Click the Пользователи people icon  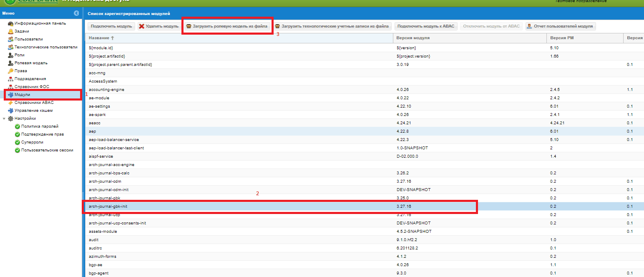[11, 39]
